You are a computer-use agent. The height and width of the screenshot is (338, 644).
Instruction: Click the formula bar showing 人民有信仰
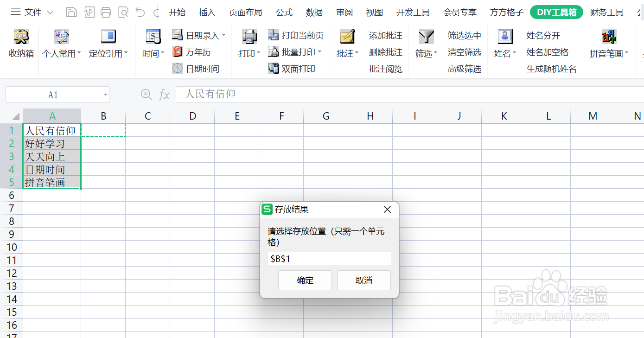point(410,95)
